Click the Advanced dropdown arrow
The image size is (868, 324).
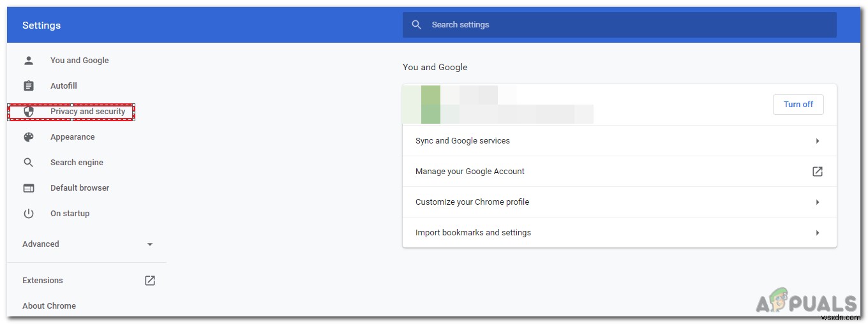click(150, 244)
